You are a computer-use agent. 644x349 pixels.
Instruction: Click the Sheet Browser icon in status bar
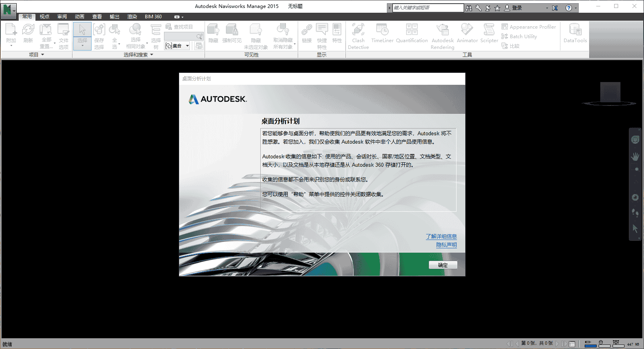(572, 344)
